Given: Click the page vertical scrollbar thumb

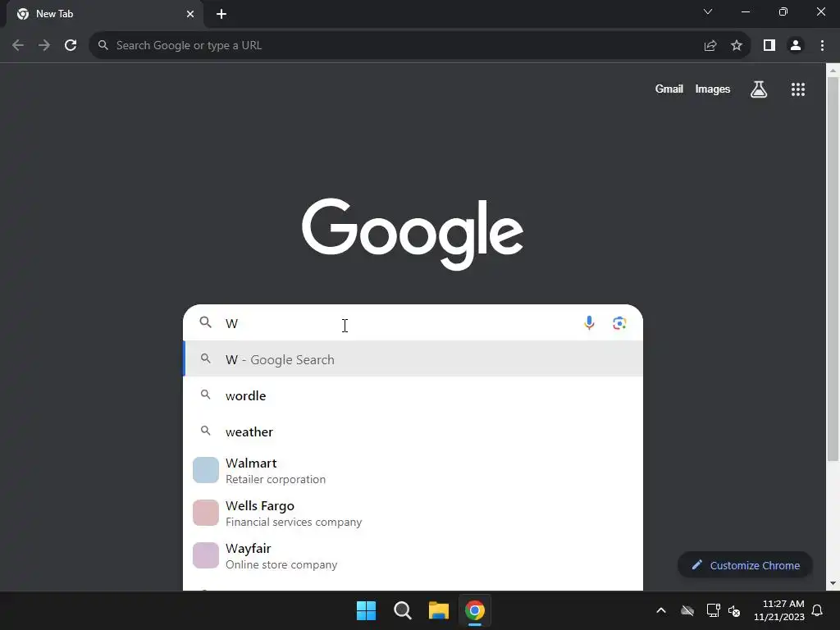Looking at the screenshot, I should point(833,268).
